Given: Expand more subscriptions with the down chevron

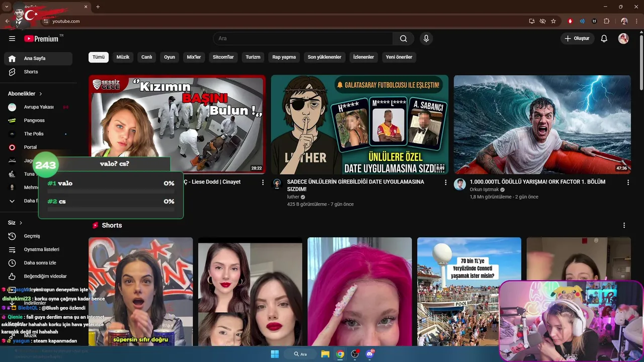Looking at the screenshot, I should click(x=12, y=201).
